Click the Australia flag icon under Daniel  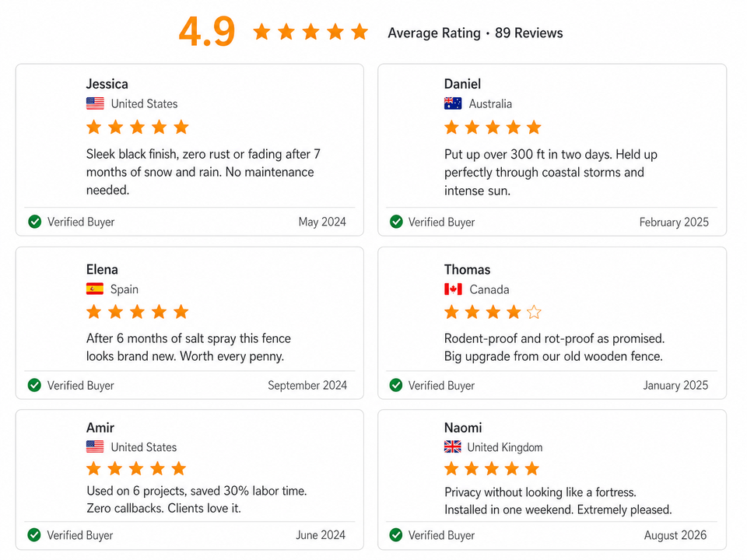453,103
